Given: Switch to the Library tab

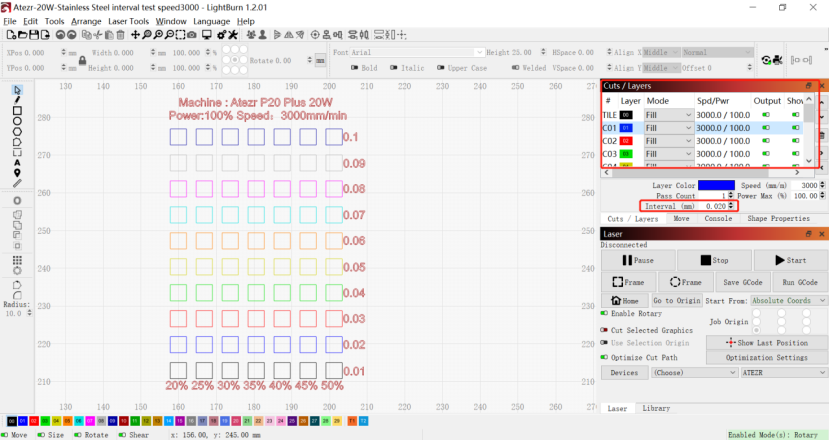Looking at the screenshot, I should click(656, 408).
